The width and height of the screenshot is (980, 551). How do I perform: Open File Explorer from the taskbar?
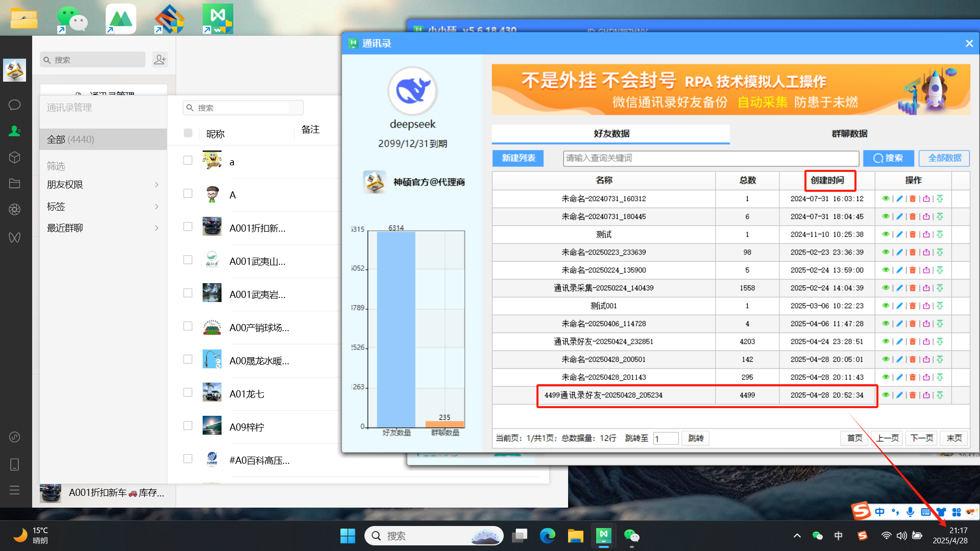pyautogui.click(x=576, y=536)
